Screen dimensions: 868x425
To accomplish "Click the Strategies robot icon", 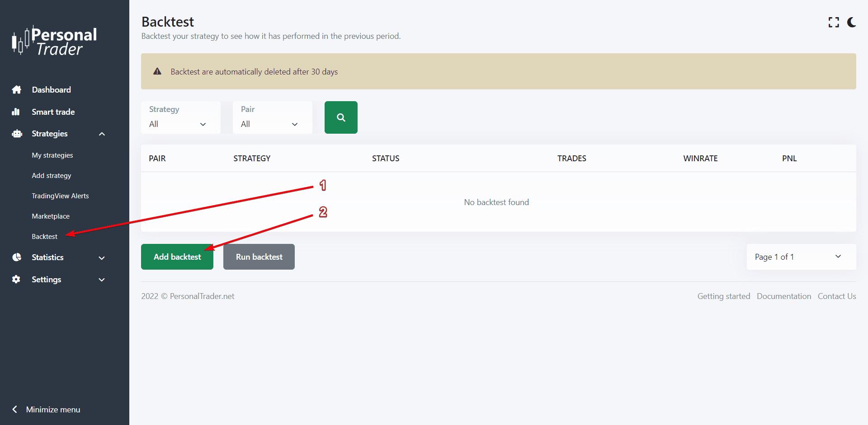I will pyautogui.click(x=17, y=134).
